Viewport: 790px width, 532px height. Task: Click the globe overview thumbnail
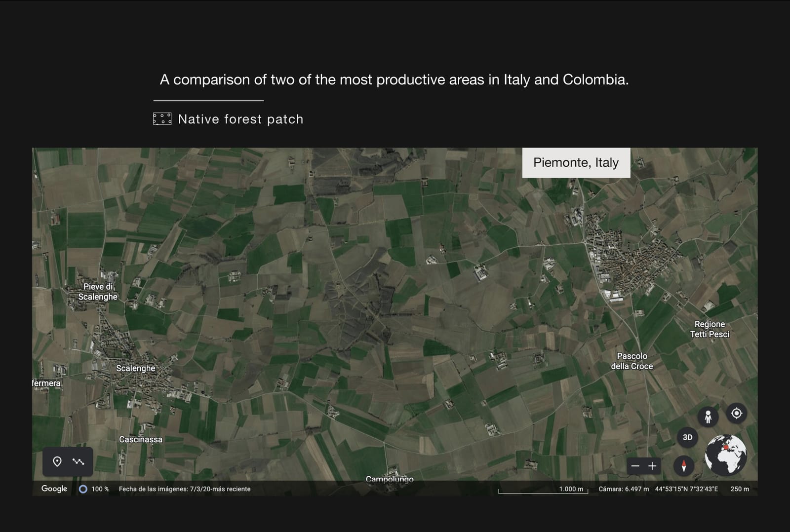click(725, 455)
